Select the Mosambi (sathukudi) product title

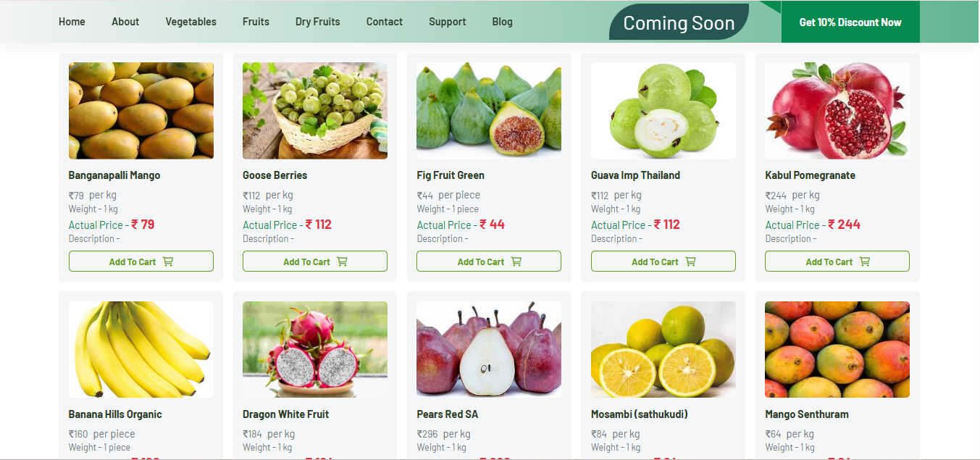pos(640,414)
